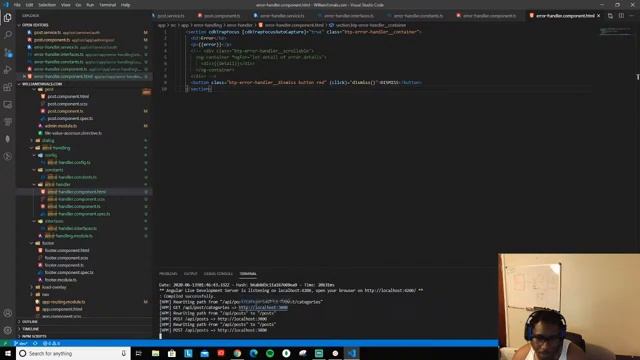Open post.component.scss in file tree
Screen dimensions: 640x360
click(67, 104)
